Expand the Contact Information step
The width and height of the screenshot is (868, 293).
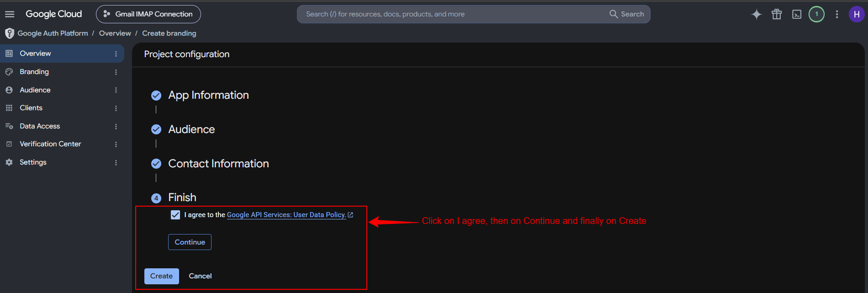(x=218, y=164)
